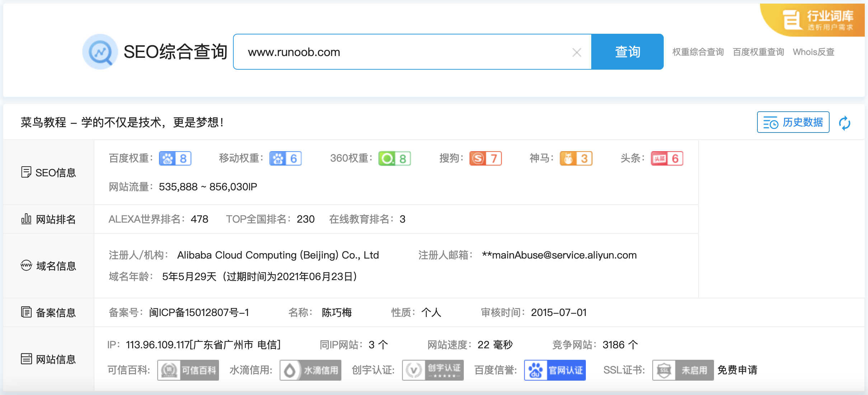Click the 名称 value 陈巧梅
The width and height of the screenshot is (868, 395).
(x=337, y=312)
